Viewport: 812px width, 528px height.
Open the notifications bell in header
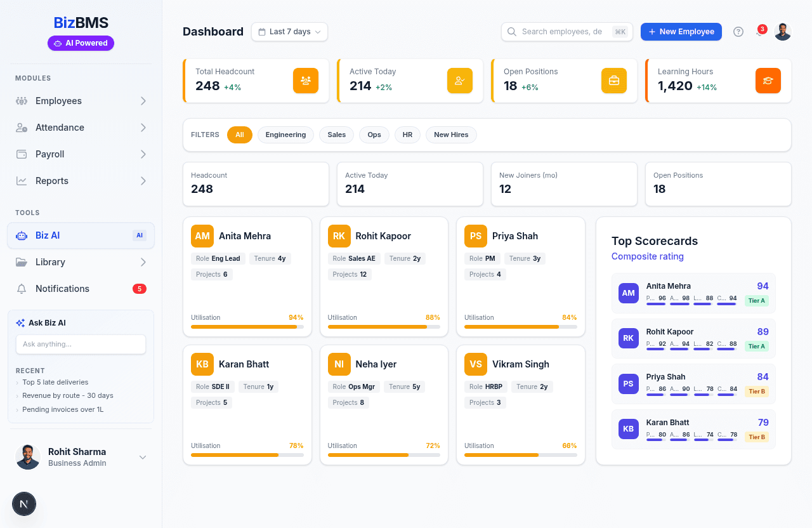760,32
